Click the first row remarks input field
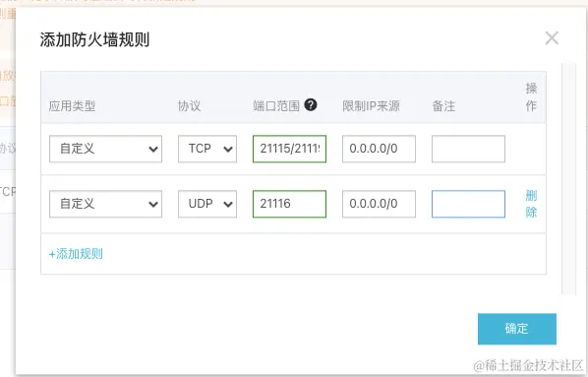 click(x=468, y=149)
